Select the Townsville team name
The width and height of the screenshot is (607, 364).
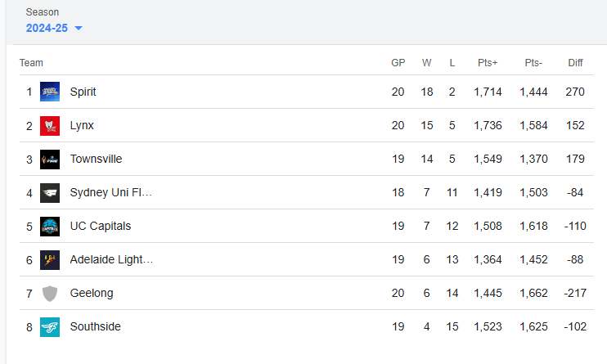pos(96,159)
